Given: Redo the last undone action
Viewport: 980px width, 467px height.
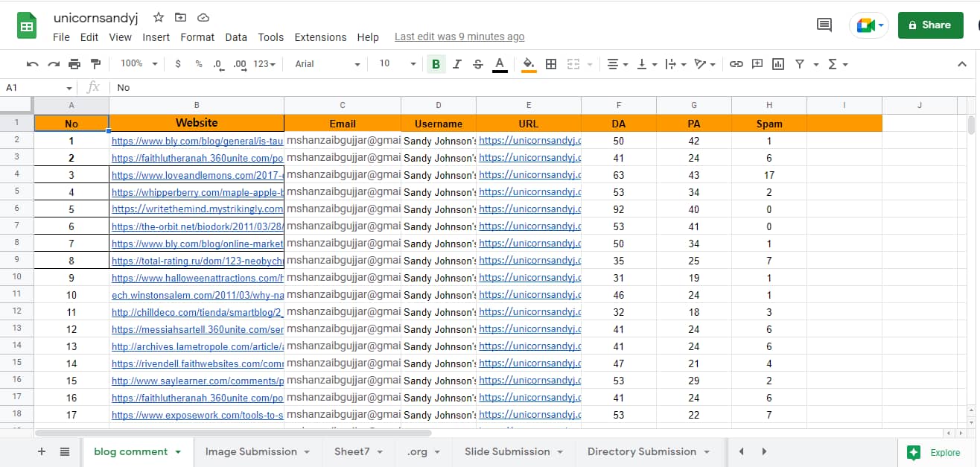Looking at the screenshot, I should (54, 64).
